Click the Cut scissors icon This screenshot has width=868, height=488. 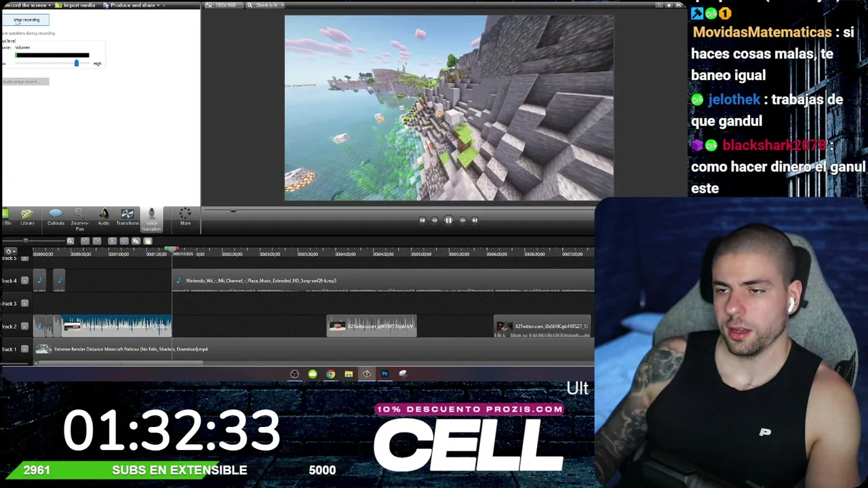point(112,241)
